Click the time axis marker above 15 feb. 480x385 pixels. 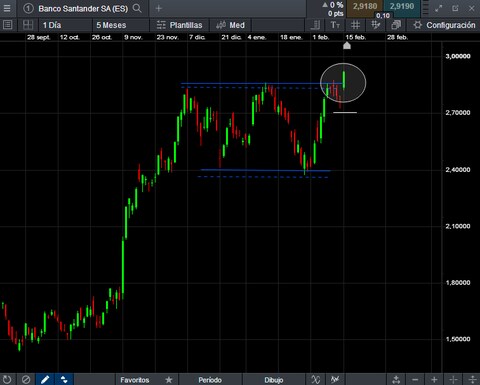pos(347,45)
